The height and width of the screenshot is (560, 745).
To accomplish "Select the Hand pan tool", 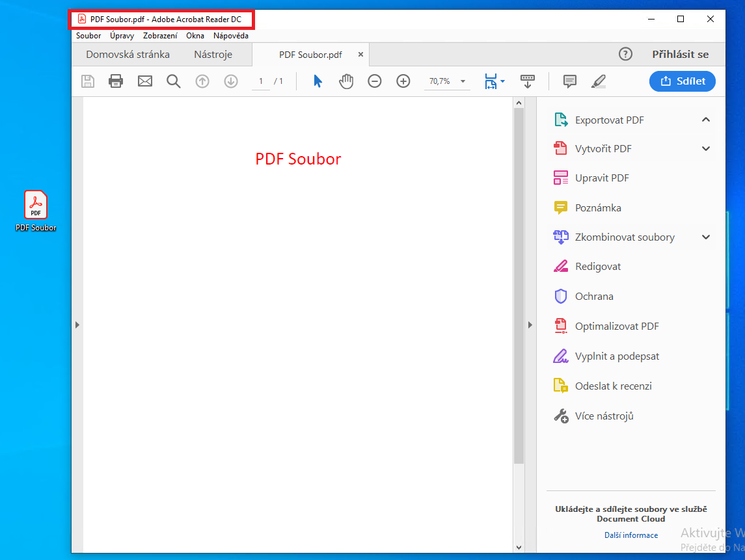I will (x=346, y=81).
